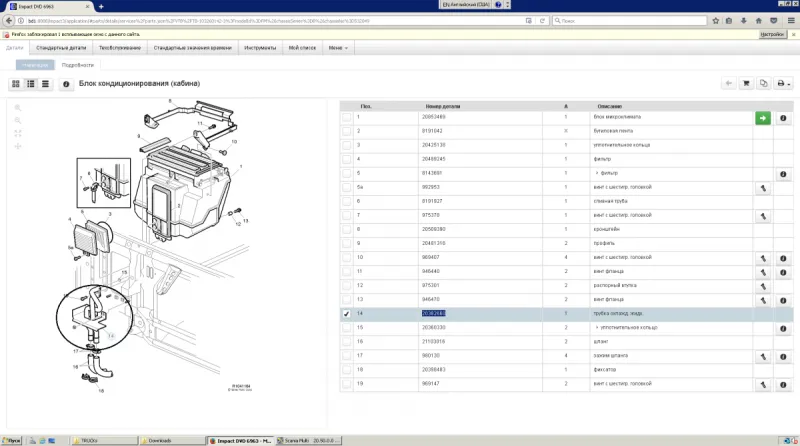The image size is (800, 446).
Task: Switch to the Подробности tab
Action: pyautogui.click(x=77, y=64)
